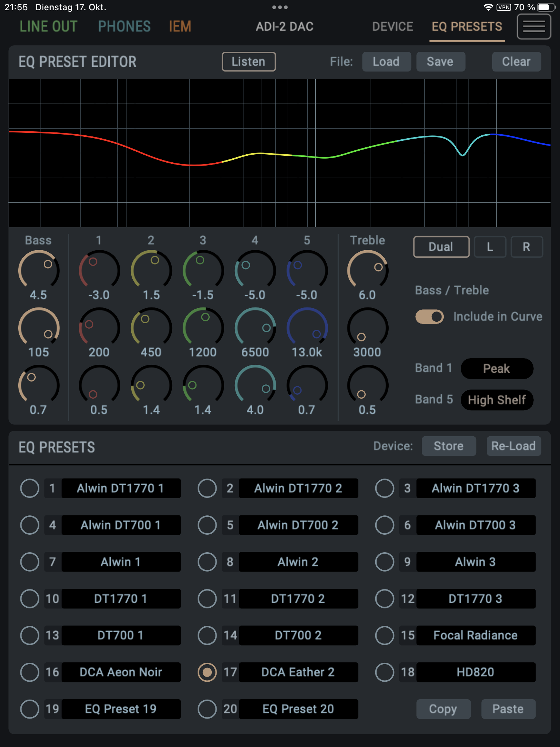The image size is (560, 747).
Task: Select preset 18 HD820 radio button
Action: 385,672
